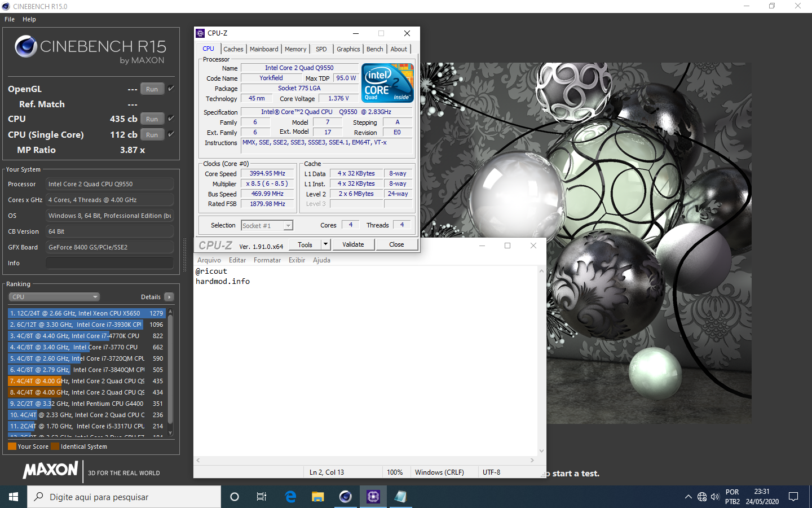Click the Cinebench logo icon
Screen dimensions: 812x508
pyautogui.click(x=26, y=46)
